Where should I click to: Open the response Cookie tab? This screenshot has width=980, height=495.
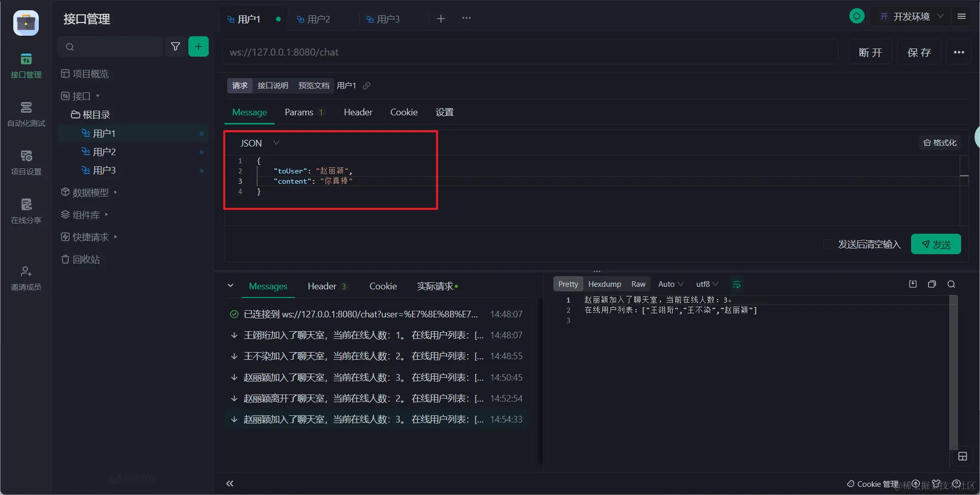point(383,286)
